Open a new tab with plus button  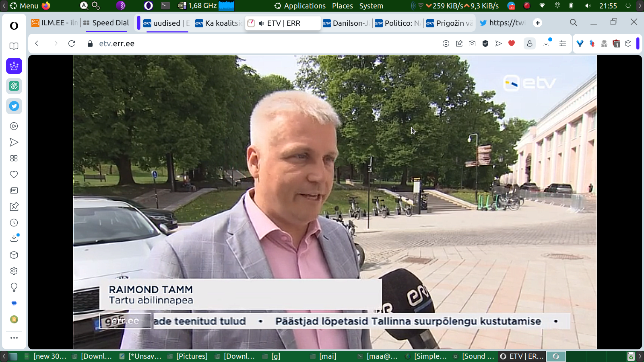tap(538, 23)
